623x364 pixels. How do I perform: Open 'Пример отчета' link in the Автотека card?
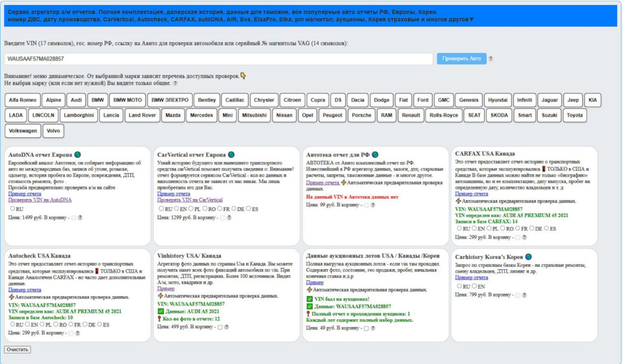pos(323,183)
